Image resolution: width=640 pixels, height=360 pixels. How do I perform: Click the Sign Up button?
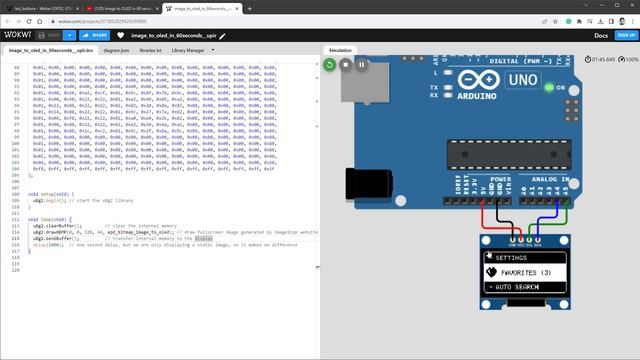pos(626,36)
